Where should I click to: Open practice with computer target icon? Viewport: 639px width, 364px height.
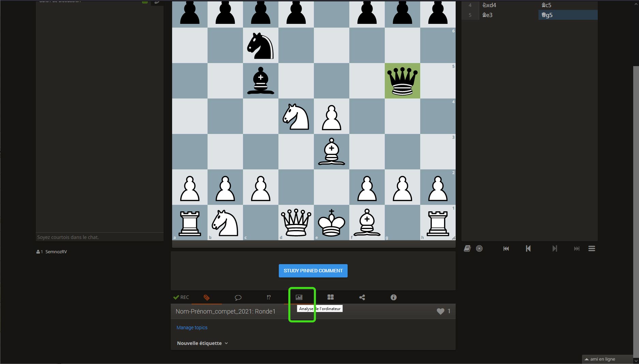tap(479, 249)
